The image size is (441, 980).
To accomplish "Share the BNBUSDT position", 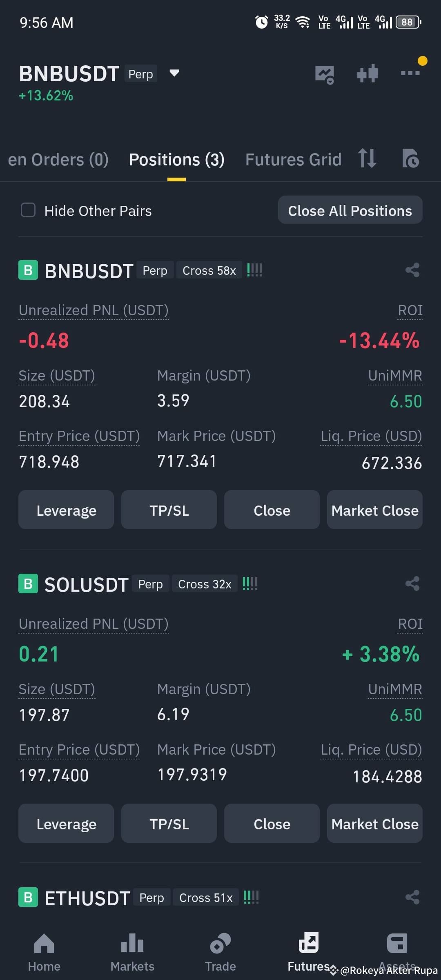I will (412, 270).
